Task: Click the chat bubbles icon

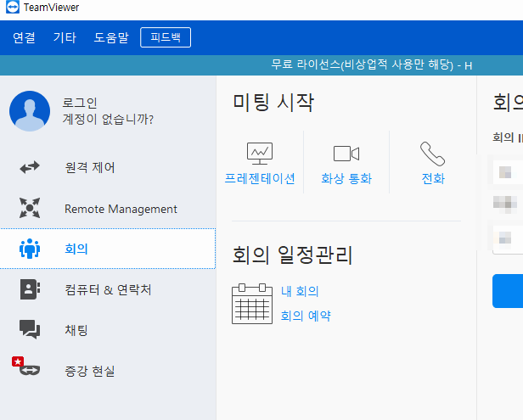Action: 30,330
